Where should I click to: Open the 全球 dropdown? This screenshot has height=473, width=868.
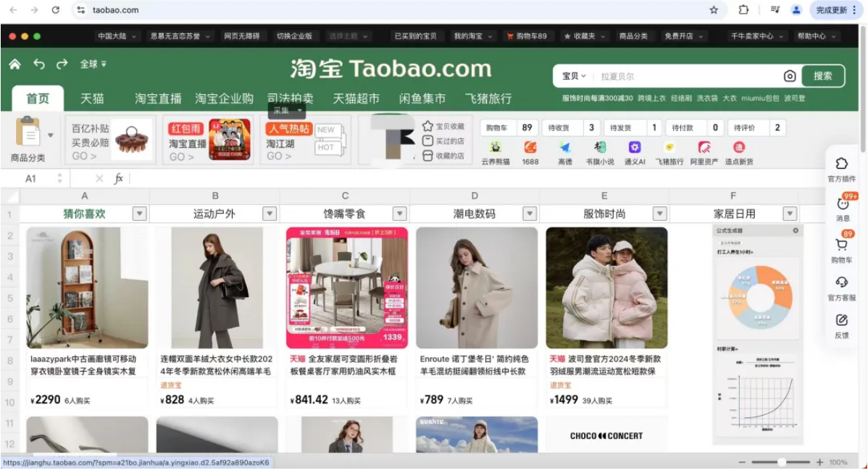point(93,64)
